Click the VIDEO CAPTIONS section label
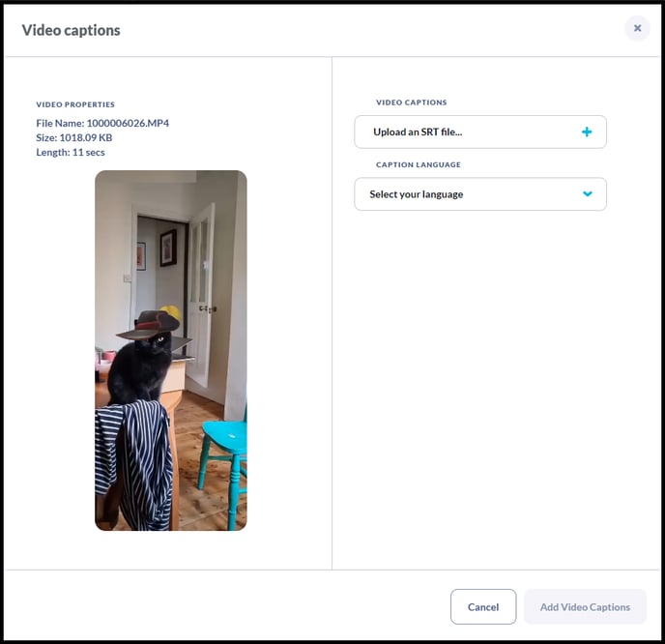The height and width of the screenshot is (644, 665). (412, 102)
